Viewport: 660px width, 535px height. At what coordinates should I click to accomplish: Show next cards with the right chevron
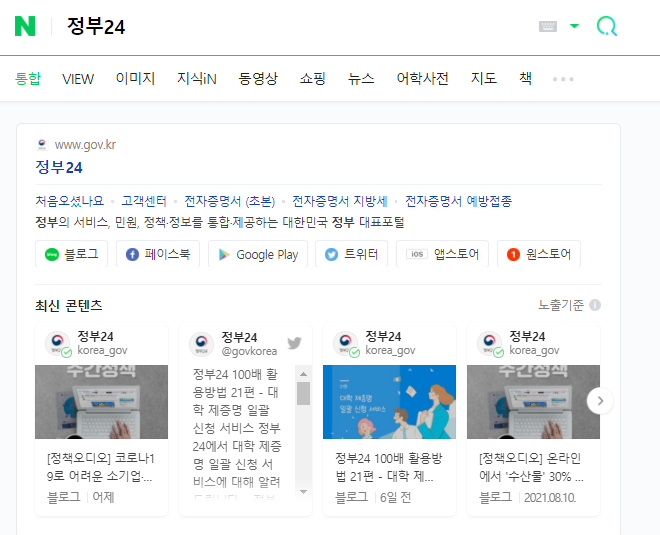600,401
